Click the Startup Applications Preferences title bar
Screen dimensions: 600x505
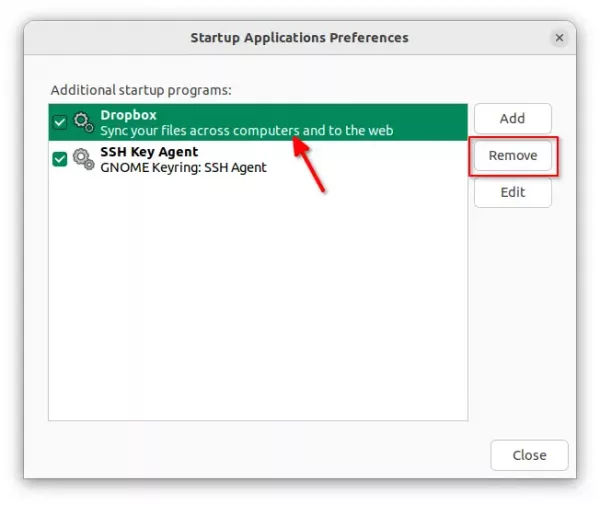point(300,38)
